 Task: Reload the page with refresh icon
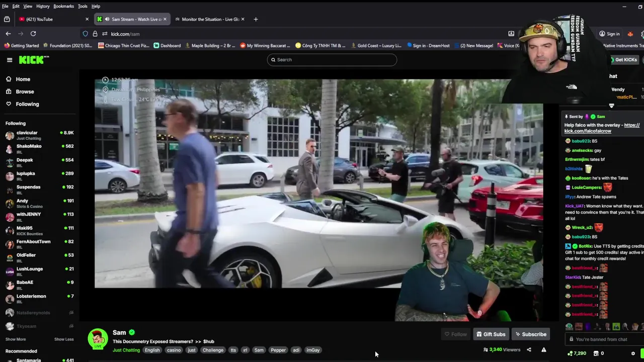coord(33,34)
